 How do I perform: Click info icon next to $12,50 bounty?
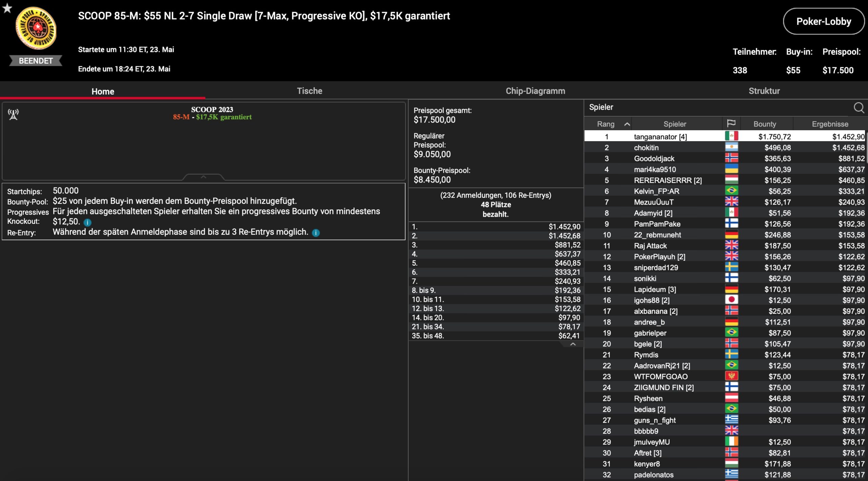point(87,223)
